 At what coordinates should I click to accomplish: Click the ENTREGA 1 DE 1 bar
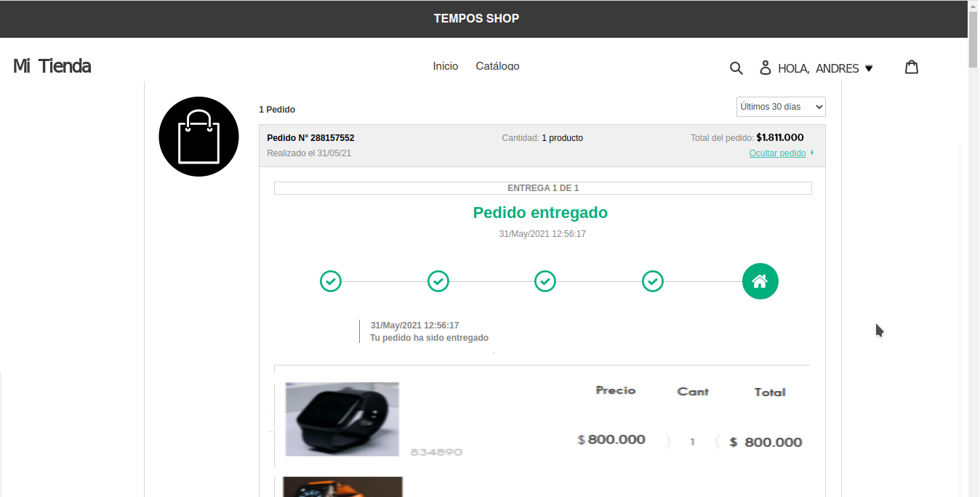(x=543, y=188)
